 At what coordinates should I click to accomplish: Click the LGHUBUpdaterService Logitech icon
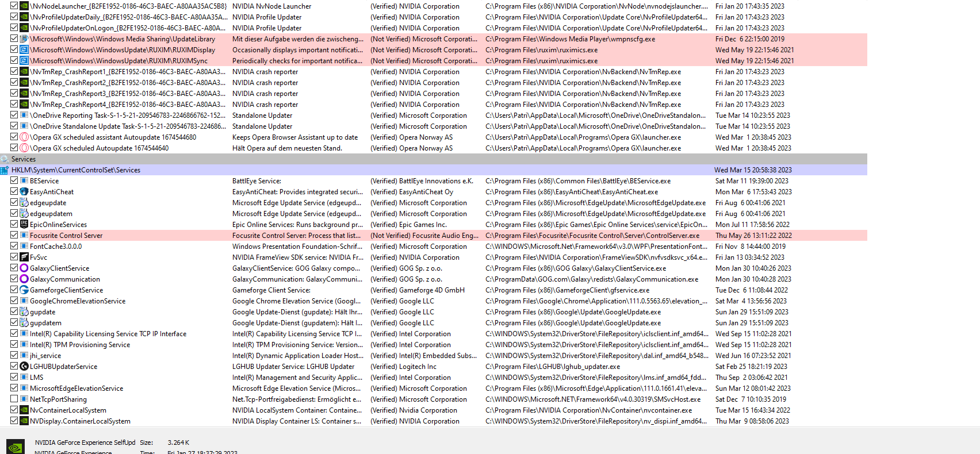[x=24, y=367]
